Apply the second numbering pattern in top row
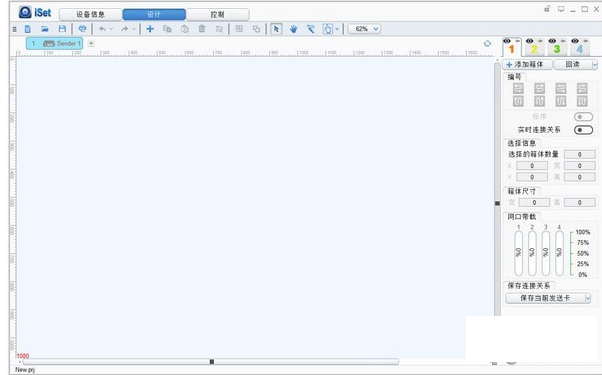 (x=539, y=89)
